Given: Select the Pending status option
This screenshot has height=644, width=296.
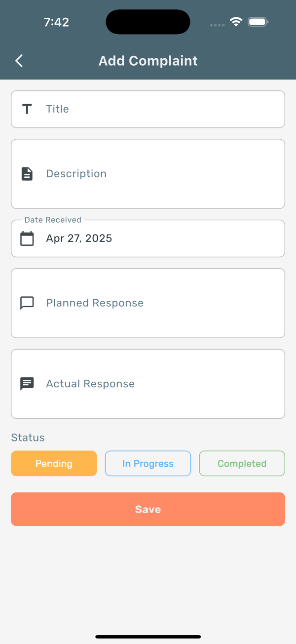Looking at the screenshot, I should click(x=54, y=463).
